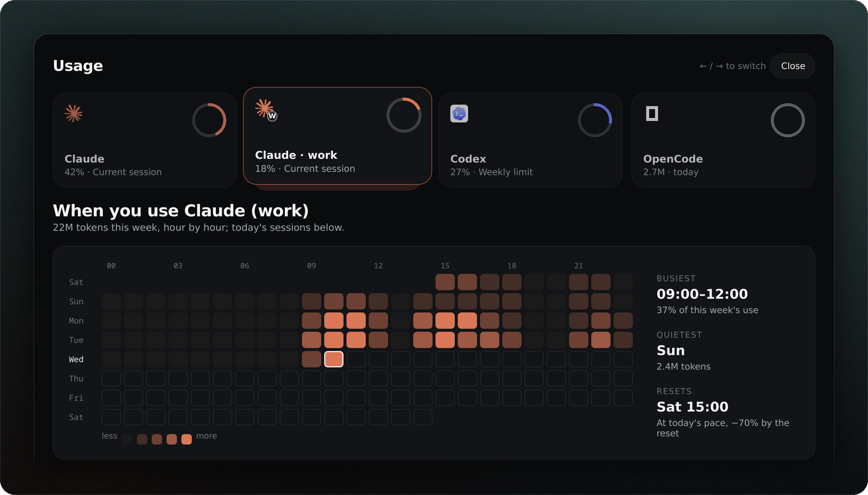Click the darkest legend swatch next to less
This screenshot has width=868, height=495.
click(x=127, y=439)
